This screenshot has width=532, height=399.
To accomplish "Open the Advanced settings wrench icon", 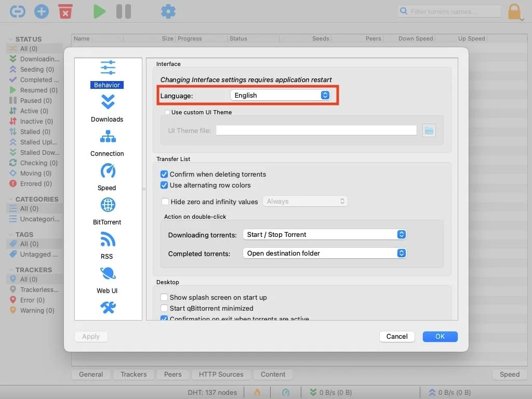I will (x=108, y=308).
